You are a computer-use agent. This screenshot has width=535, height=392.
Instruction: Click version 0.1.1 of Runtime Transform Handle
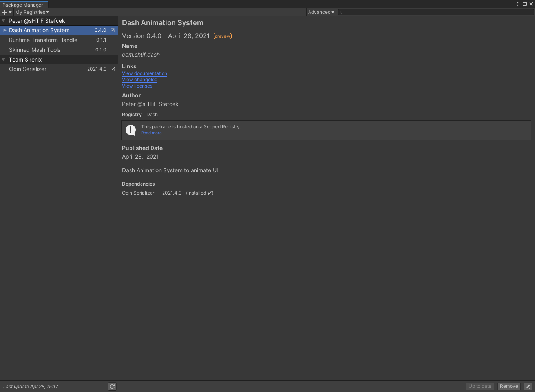point(101,40)
